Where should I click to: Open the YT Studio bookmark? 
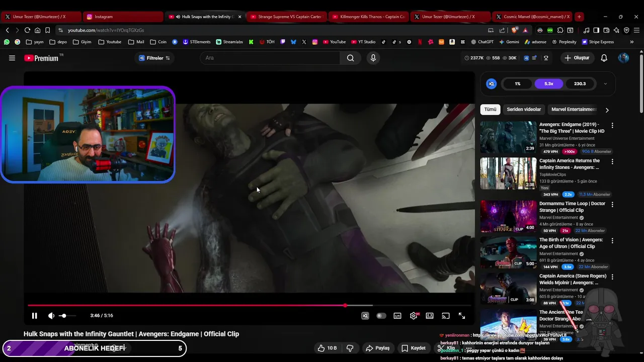point(363,42)
